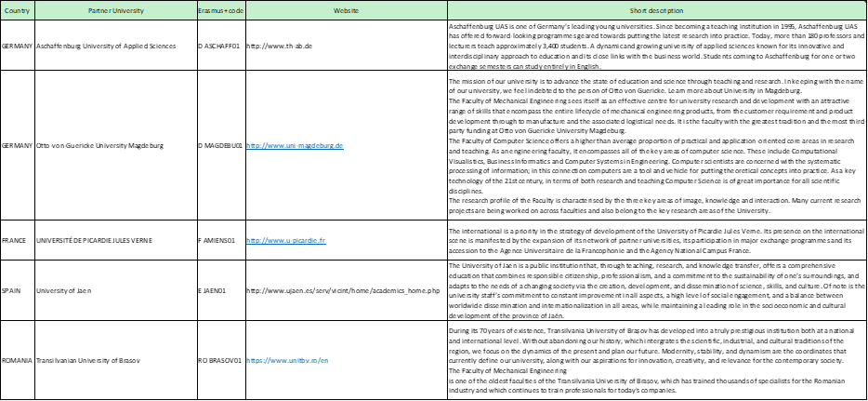868x401 pixels.
Task: Click the University of Jaen short description
Action: click(656, 290)
